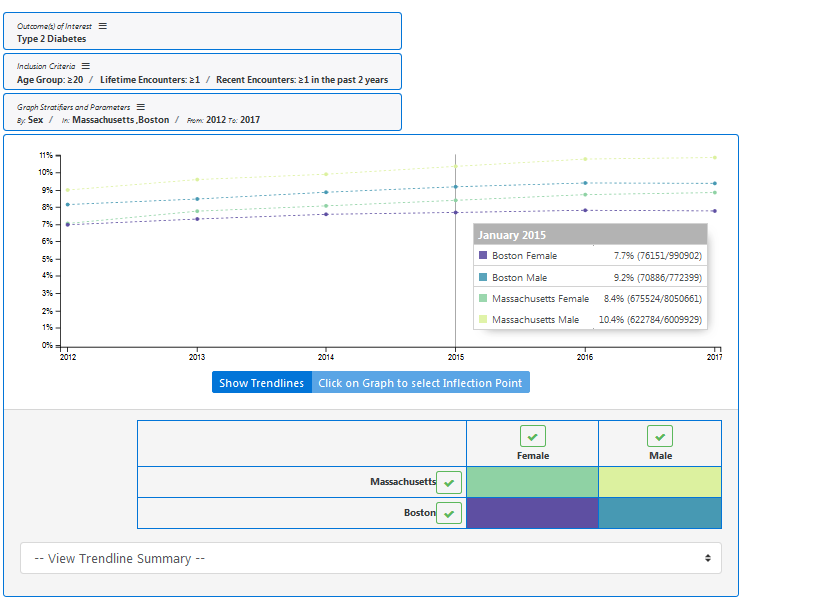This screenshot has width=832, height=608.
Task: Click the Massachusetts, Boston location parameter
Action: coord(120,120)
